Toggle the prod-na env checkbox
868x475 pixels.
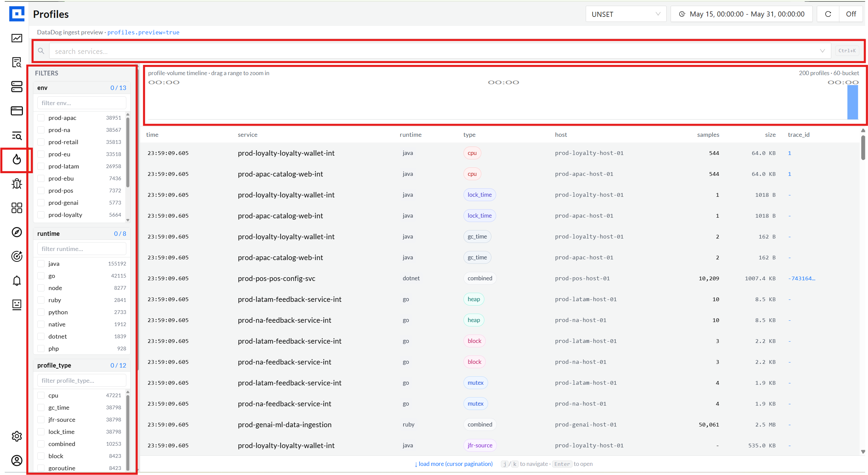click(x=41, y=130)
